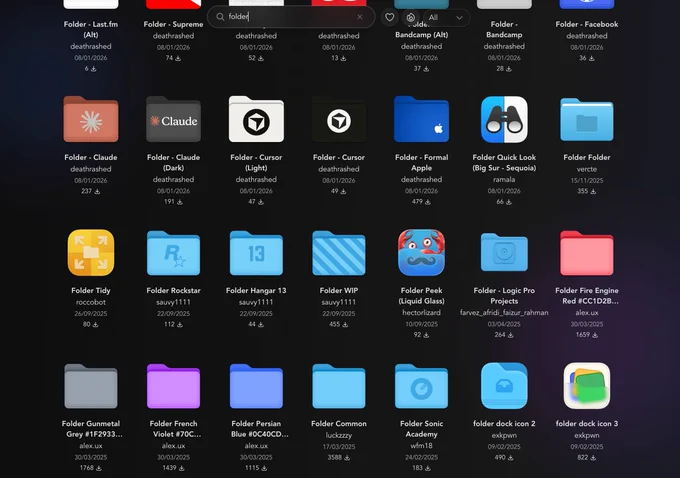The height and width of the screenshot is (478, 680).
Task: Select the Folder Quick Look binoculars icon
Action: pyautogui.click(x=504, y=119)
